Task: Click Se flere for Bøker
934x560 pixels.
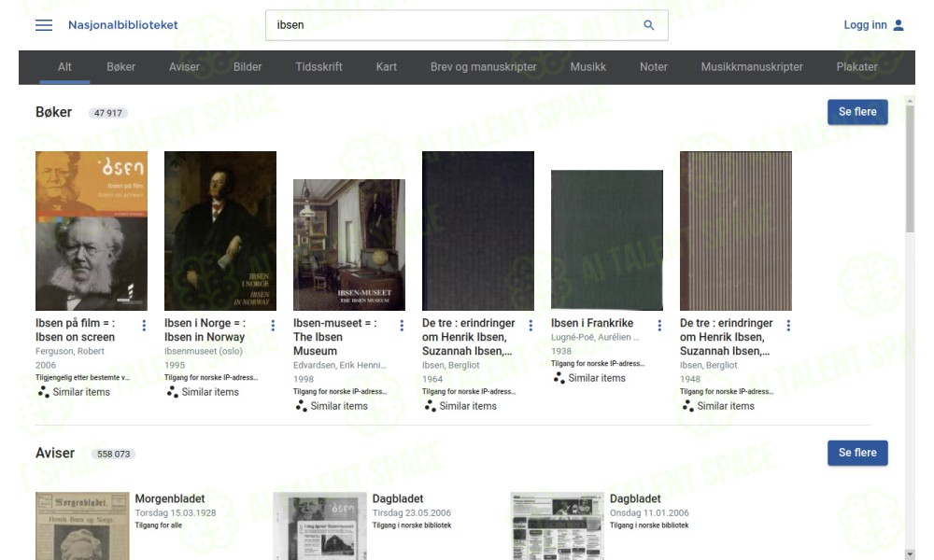Action: (x=857, y=112)
